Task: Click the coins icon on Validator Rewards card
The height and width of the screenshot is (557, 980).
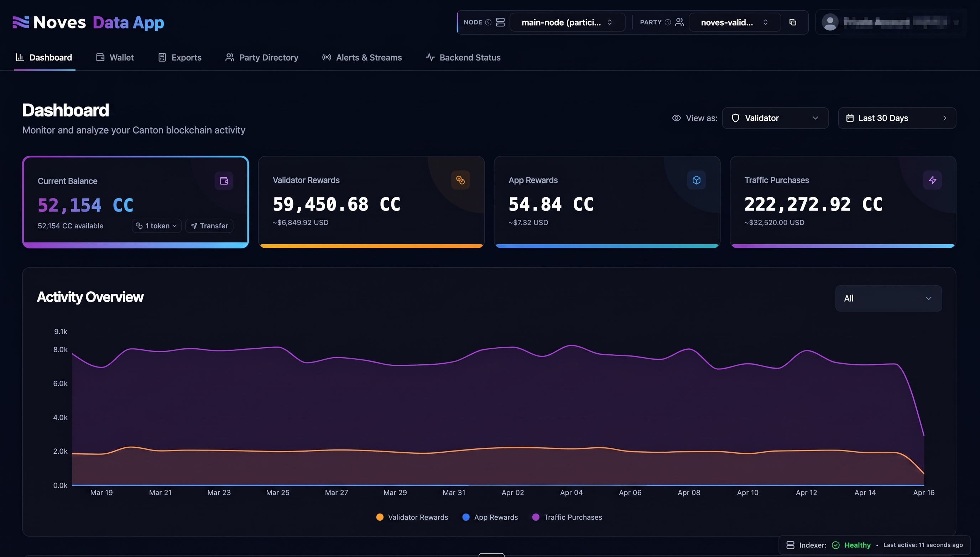Action: point(460,179)
